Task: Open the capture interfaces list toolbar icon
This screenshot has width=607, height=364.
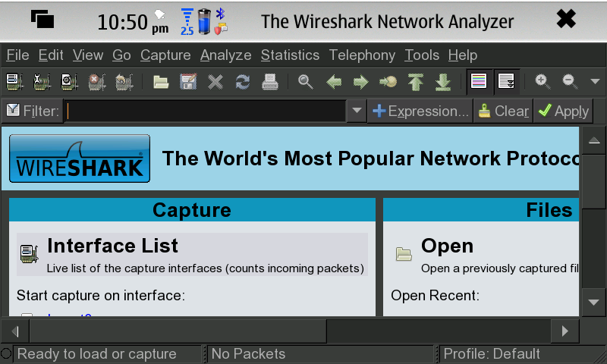Action: tap(14, 82)
